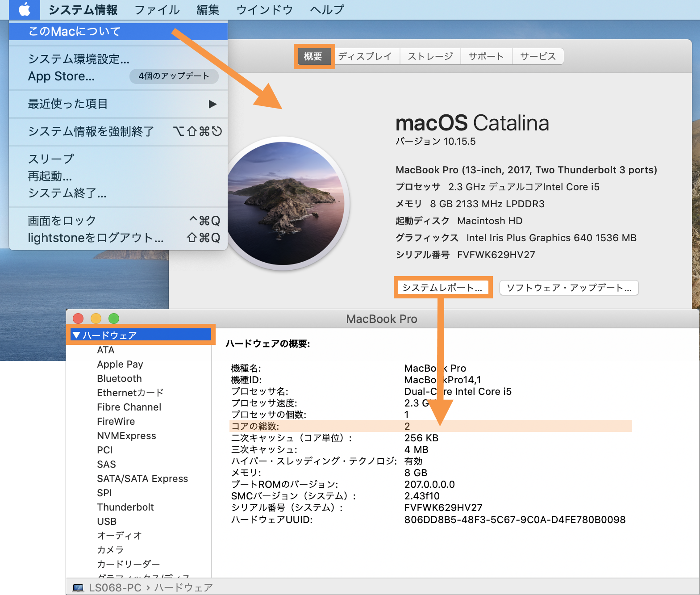Select SAS in the sidebar

coord(106,465)
